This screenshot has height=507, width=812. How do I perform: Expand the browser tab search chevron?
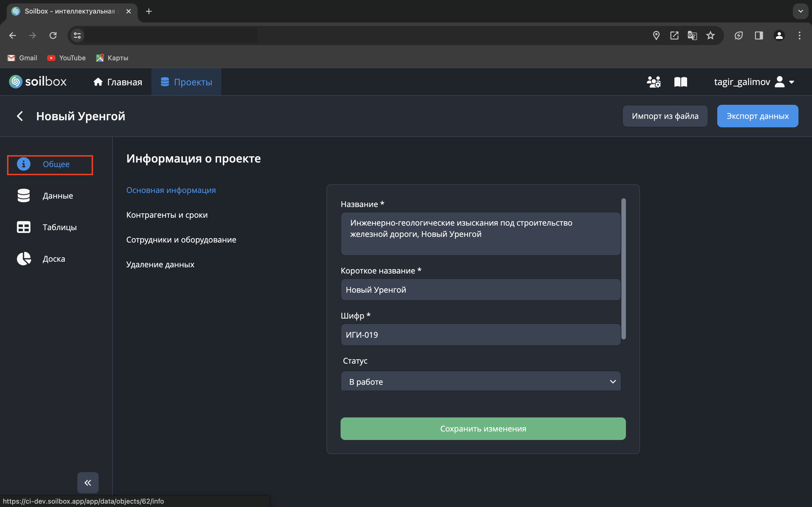801,11
